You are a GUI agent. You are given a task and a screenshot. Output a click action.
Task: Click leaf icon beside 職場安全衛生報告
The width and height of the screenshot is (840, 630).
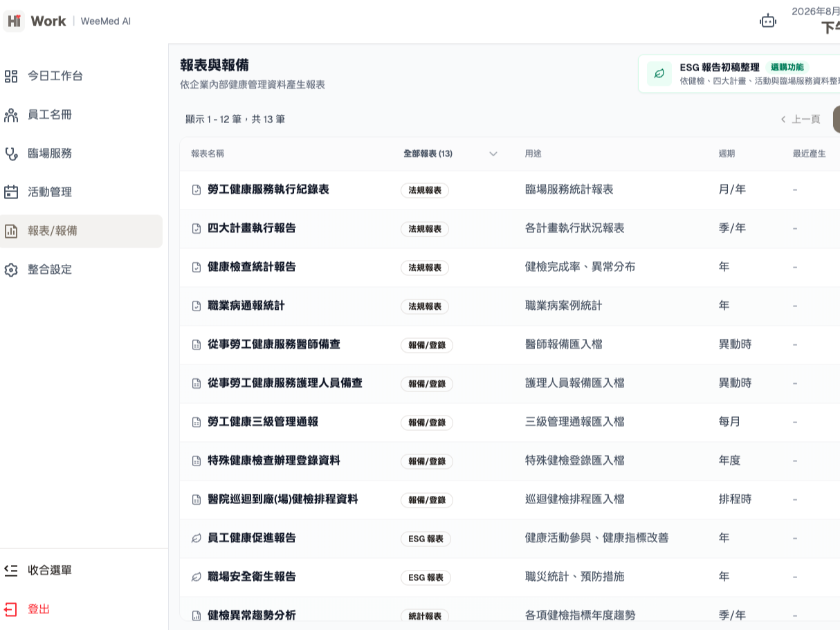point(196,577)
